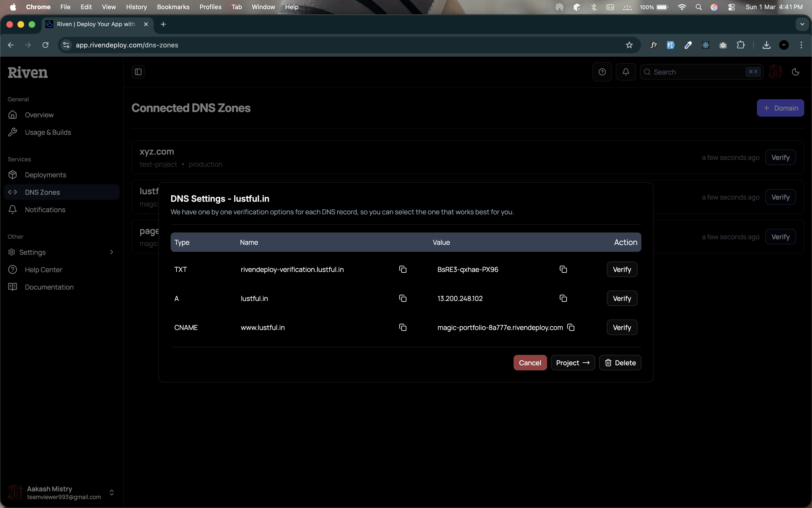
Task: Click the address bar URL
Action: point(127,45)
